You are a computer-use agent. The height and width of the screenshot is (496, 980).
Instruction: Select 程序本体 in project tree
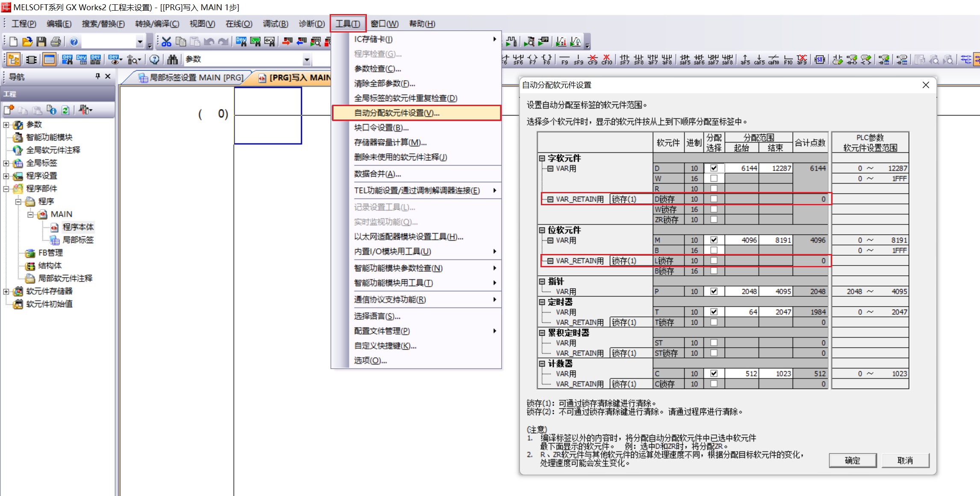pyautogui.click(x=78, y=227)
